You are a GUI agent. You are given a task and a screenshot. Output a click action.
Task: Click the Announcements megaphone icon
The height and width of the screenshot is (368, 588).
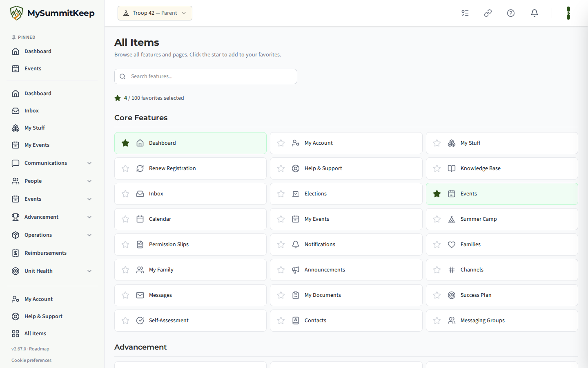[x=296, y=270]
